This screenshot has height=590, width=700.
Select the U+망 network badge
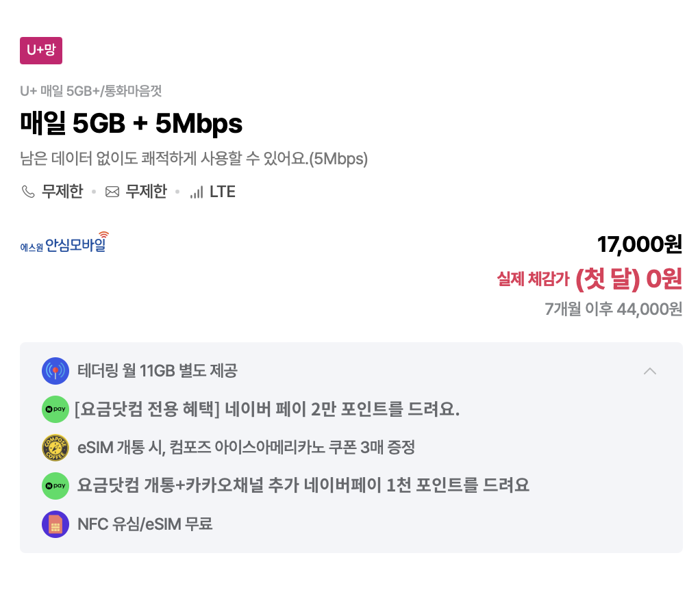(x=40, y=50)
